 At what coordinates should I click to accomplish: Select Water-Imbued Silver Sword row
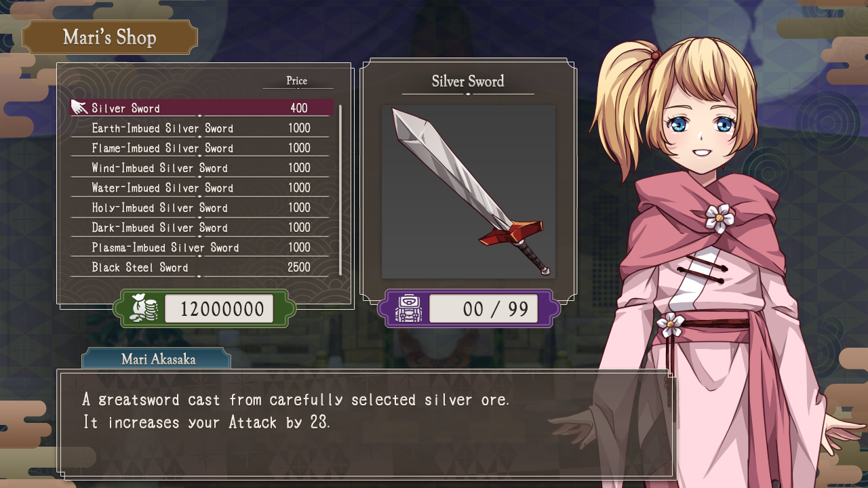202,188
